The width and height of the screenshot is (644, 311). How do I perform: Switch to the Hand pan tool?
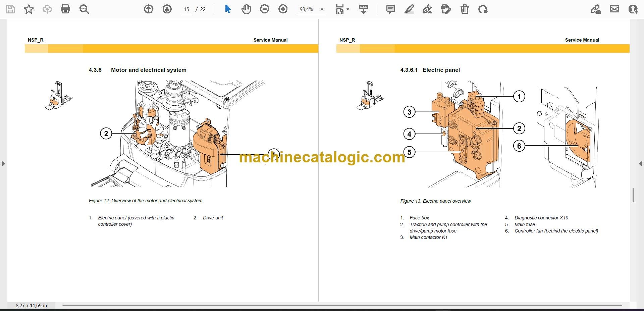point(246,9)
